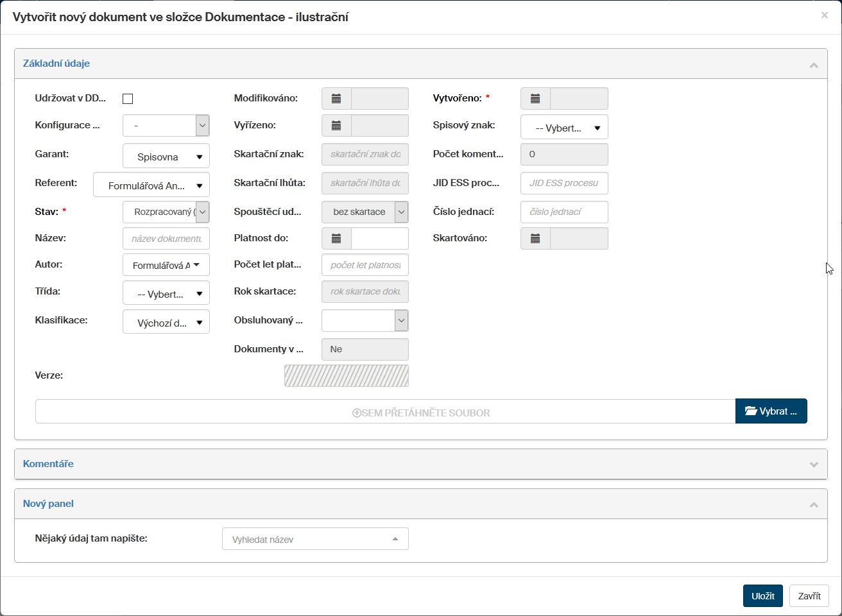The height and width of the screenshot is (616, 842).
Task: Click the Název document name input field
Action: click(166, 239)
